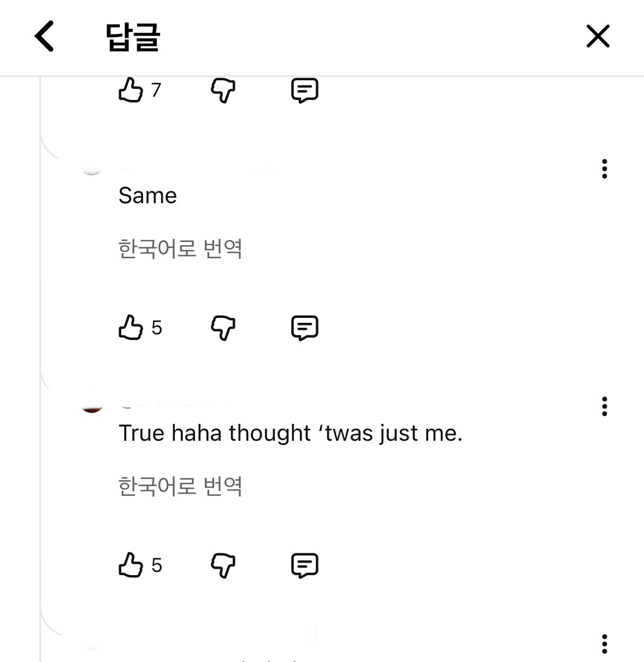Open the three-dot menu of the bottom comment
This screenshot has height=662, width=644.
[x=604, y=644]
